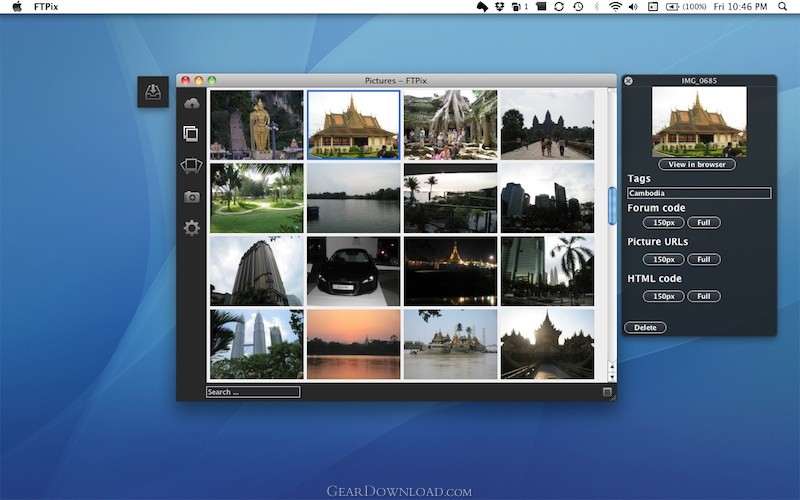Image resolution: width=800 pixels, height=500 pixels.
Task: Click the Dropbox menu bar icon
Action: click(500, 7)
